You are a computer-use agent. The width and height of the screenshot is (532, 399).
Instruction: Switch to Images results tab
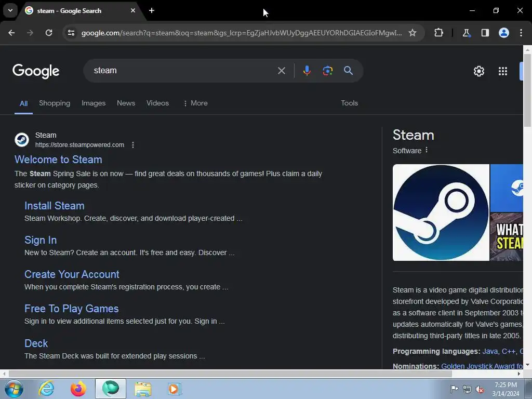94,103
